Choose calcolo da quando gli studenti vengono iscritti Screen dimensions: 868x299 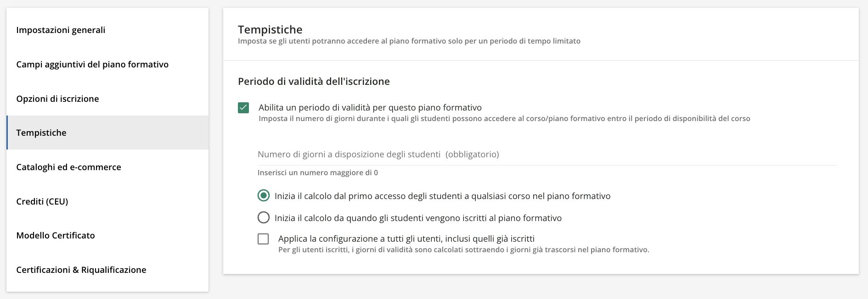point(264,218)
